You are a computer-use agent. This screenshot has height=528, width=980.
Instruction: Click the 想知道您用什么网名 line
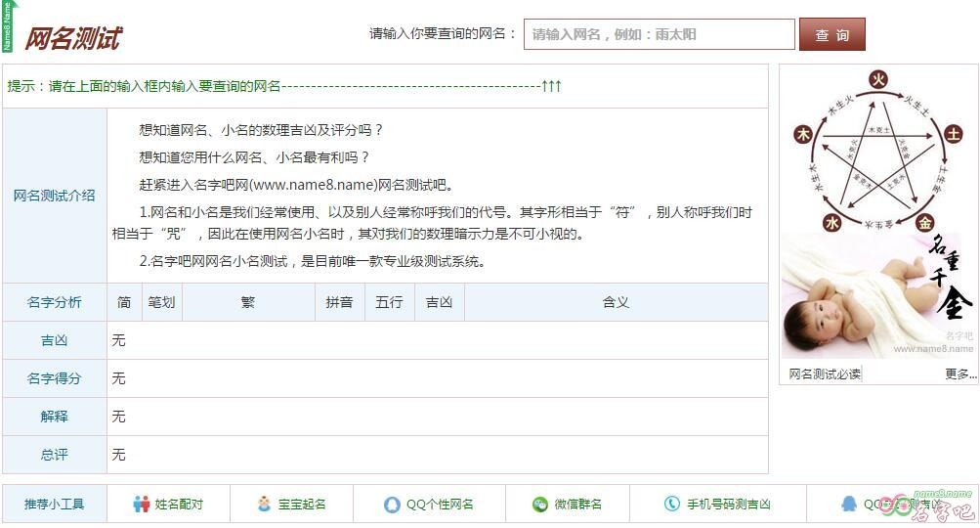254,157
